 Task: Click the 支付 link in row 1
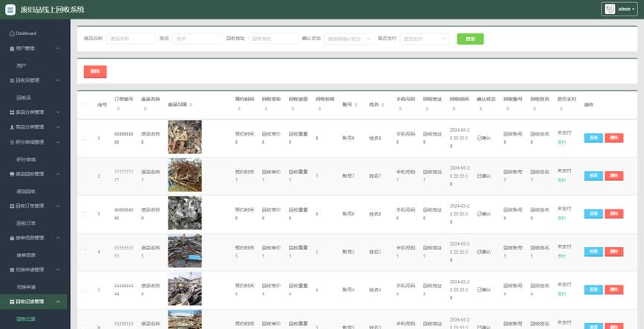click(561, 142)
